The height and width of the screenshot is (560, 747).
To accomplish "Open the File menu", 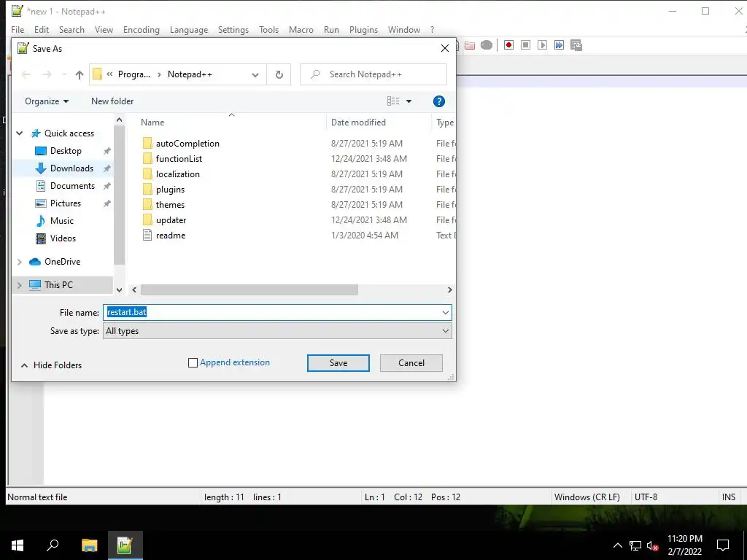I will tap(18, 29).
